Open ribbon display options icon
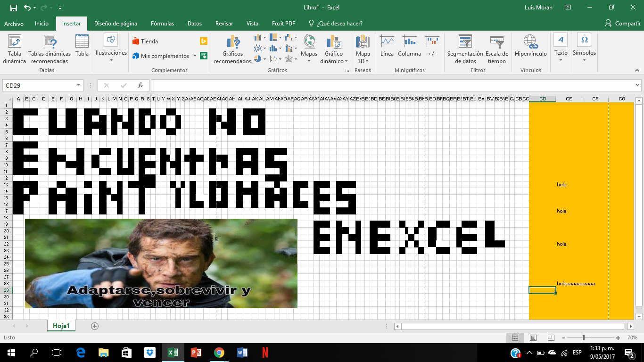The image size is (644, 362). tap(568, 8)
